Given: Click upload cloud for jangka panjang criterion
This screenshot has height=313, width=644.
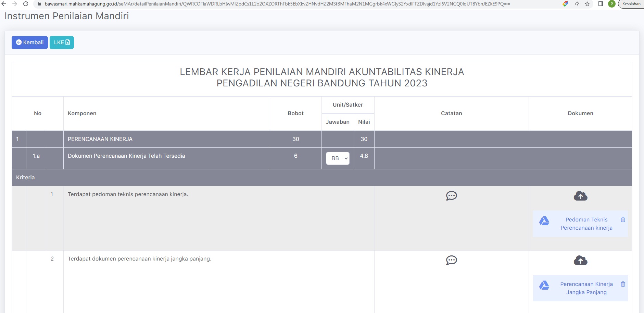Looking at the screenshot, I should pyautogui.click(x=580, y=261).
